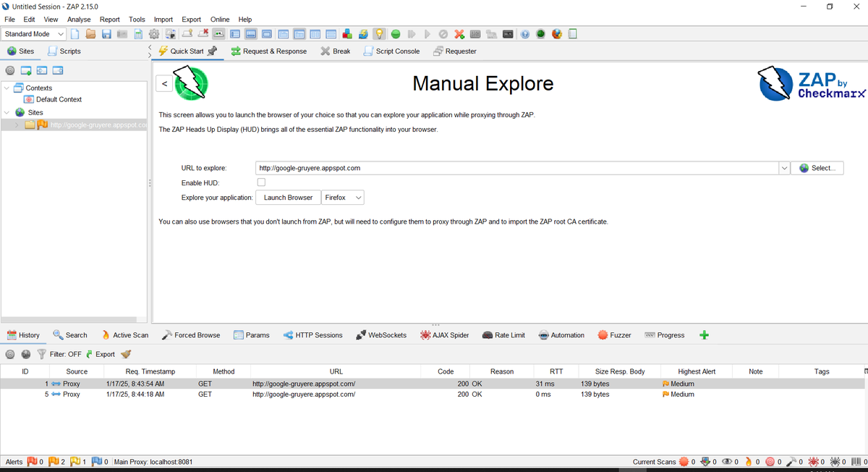The width and height of the screenshot is (868, 472).
Task: Click the green circle break toolbar icon
Action: [x=396, y=34]
